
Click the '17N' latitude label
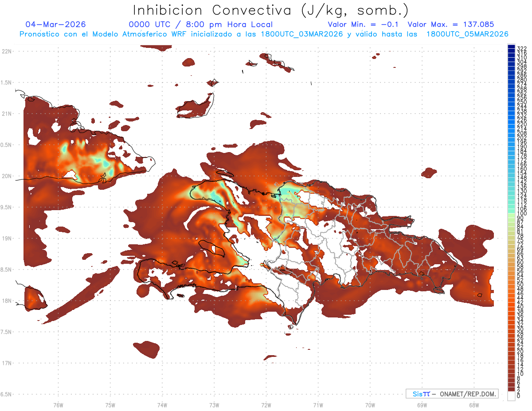point(6,363)
